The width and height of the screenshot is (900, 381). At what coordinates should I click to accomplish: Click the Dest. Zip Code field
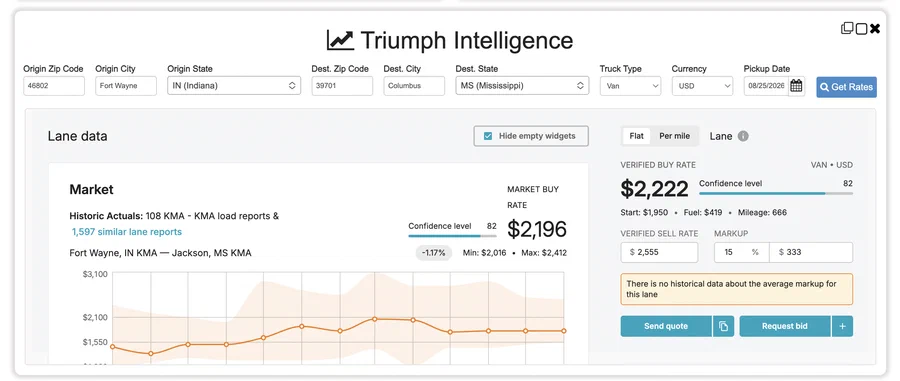342,86
